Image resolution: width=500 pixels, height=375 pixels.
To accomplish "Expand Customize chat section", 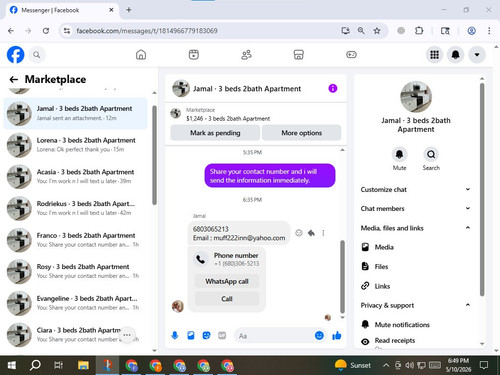I will click(x=416, y=189).
